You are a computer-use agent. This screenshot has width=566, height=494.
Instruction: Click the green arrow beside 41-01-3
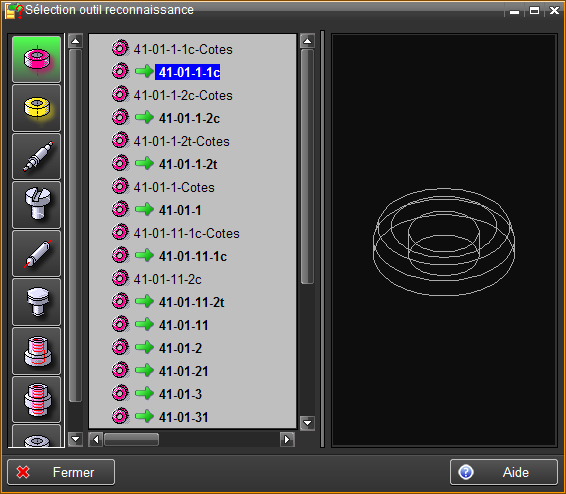click(x=144, y=394)
